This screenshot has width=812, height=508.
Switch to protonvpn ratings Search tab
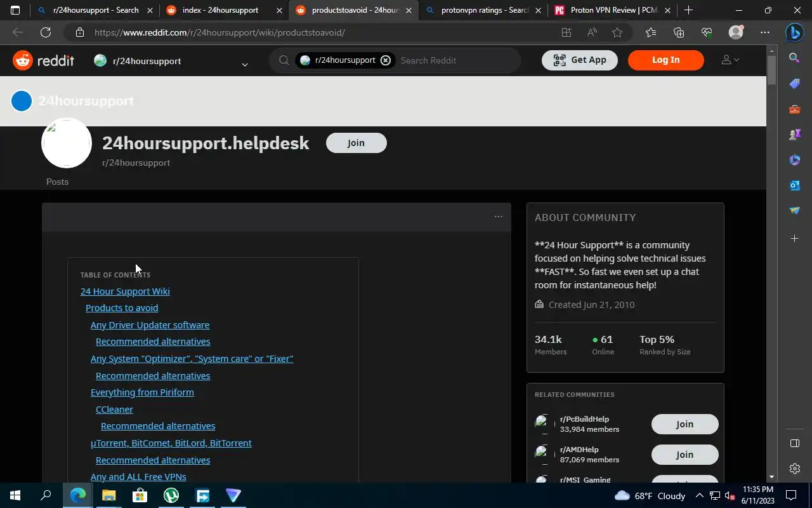click(x=485, y=10)
